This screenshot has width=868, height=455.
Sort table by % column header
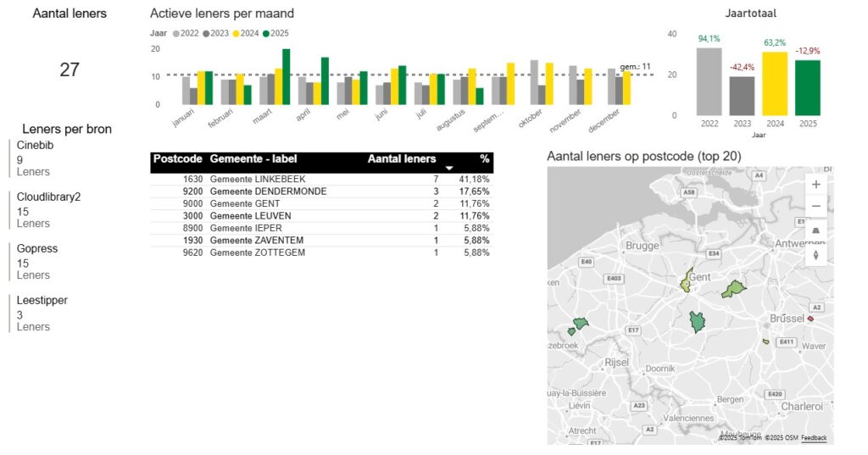(484, 158)
